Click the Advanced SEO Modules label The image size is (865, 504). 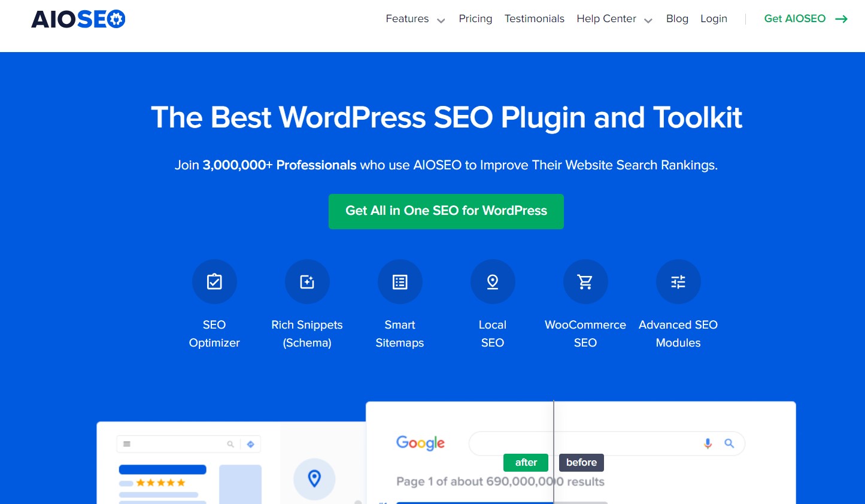(x=678, y=333)
